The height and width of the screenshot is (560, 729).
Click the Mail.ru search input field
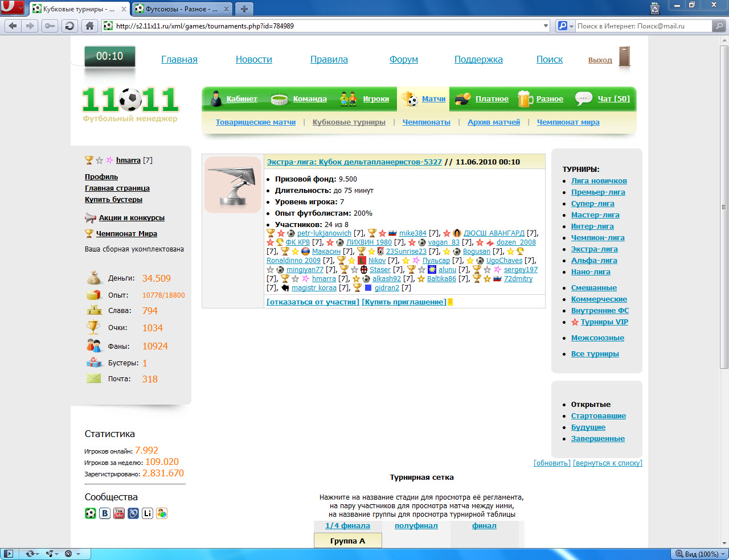click(642, 26)
